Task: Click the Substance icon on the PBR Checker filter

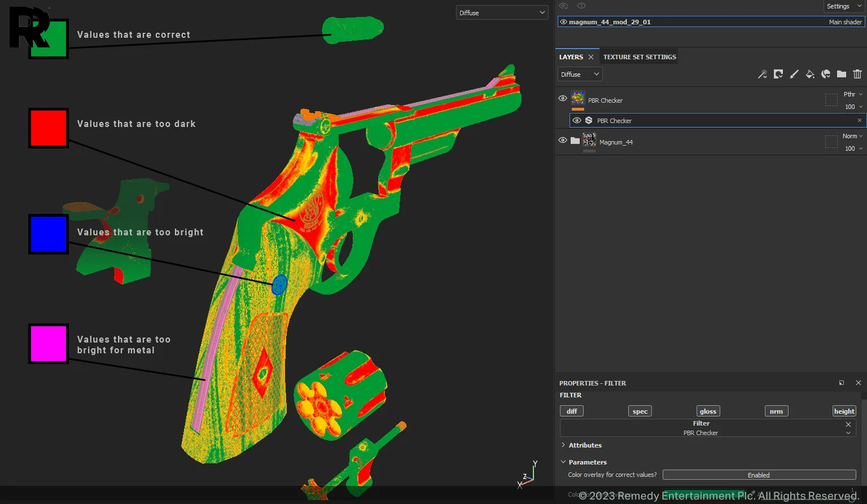Action: tap(589, 120)
